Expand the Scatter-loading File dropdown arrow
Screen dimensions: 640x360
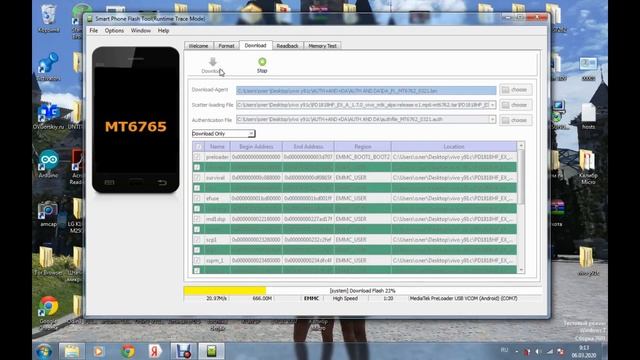492,105
